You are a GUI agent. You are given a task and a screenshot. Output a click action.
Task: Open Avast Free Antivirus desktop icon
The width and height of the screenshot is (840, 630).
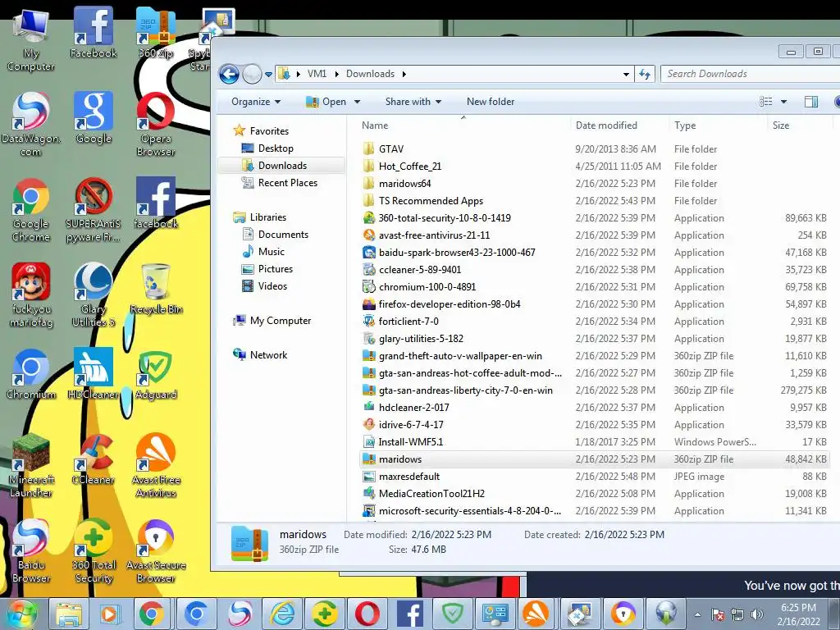(x=155, y=466)
